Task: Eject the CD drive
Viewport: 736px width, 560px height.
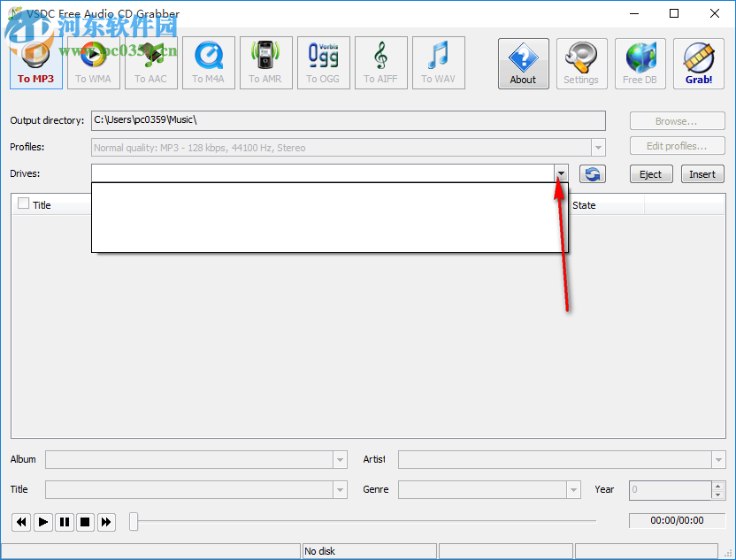Action: click(x=650, y=173)
